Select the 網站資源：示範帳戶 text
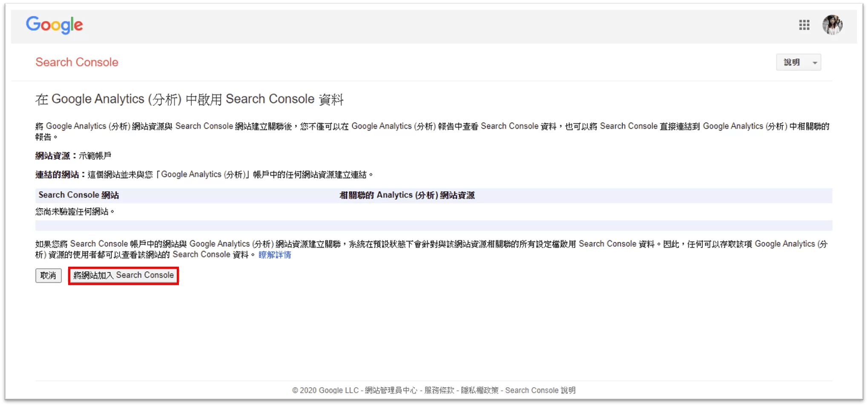The height and width of the screenshot is (406, 868). (x=73, y=156)
